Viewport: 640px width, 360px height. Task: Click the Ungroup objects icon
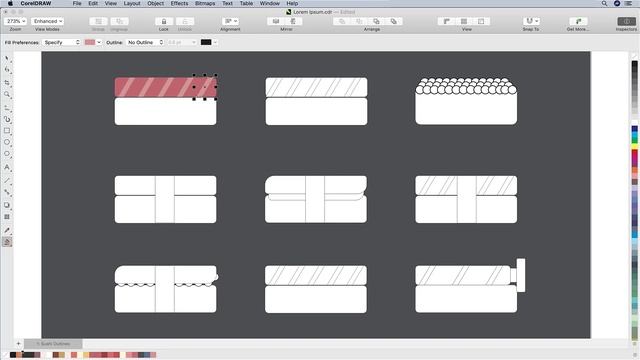pyautogui.click(x=119, y=21)
